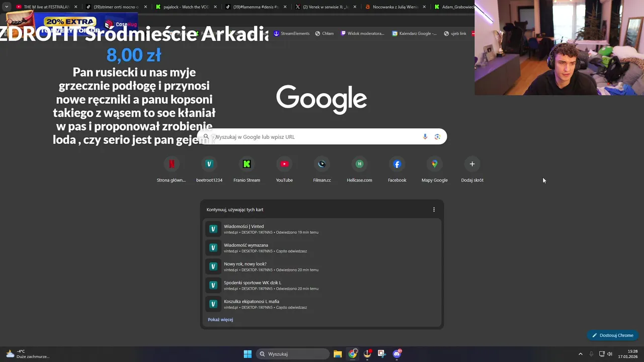Click the Chrome taskbar icon
644x362 pixels.
(x=353, y=354)
